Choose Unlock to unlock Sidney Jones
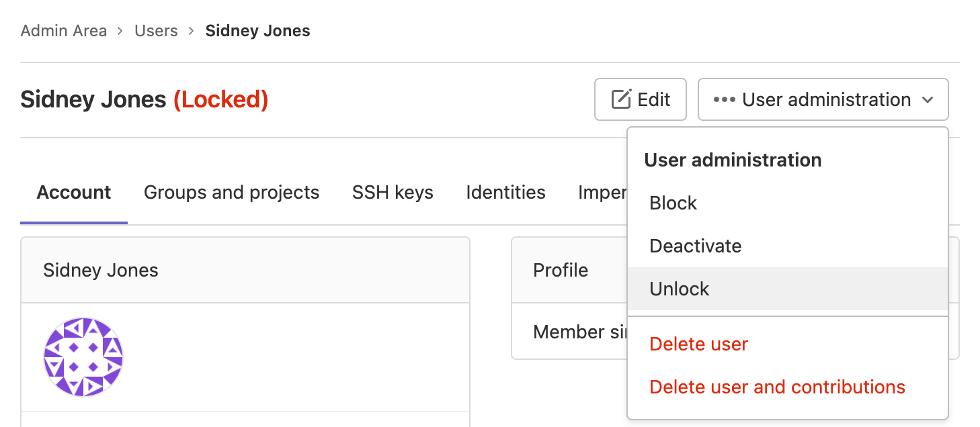This screenshot has width=980, height=427. pos(679,289)
